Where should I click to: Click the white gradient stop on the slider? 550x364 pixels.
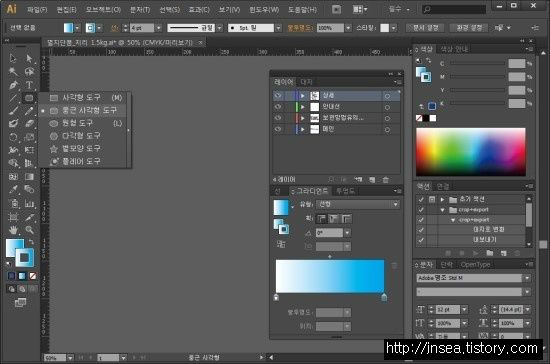276,297
